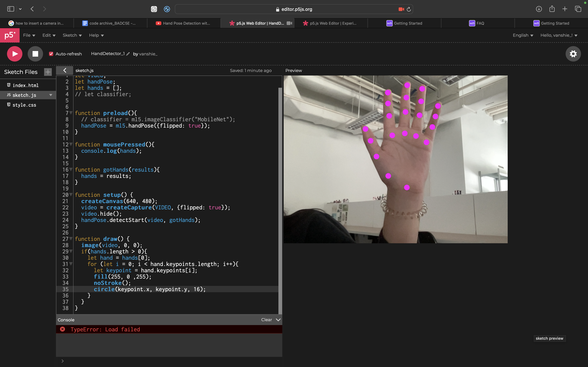The width and height of the screenshot is (588, 367).
Task: Open the editor settings gear
Action: (x=573, y=54)
